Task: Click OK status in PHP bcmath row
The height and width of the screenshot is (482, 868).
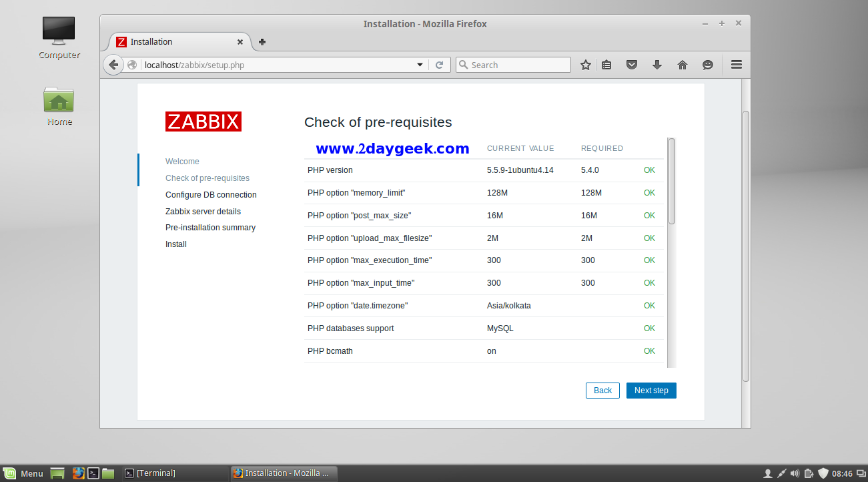Action: point(649,351)
